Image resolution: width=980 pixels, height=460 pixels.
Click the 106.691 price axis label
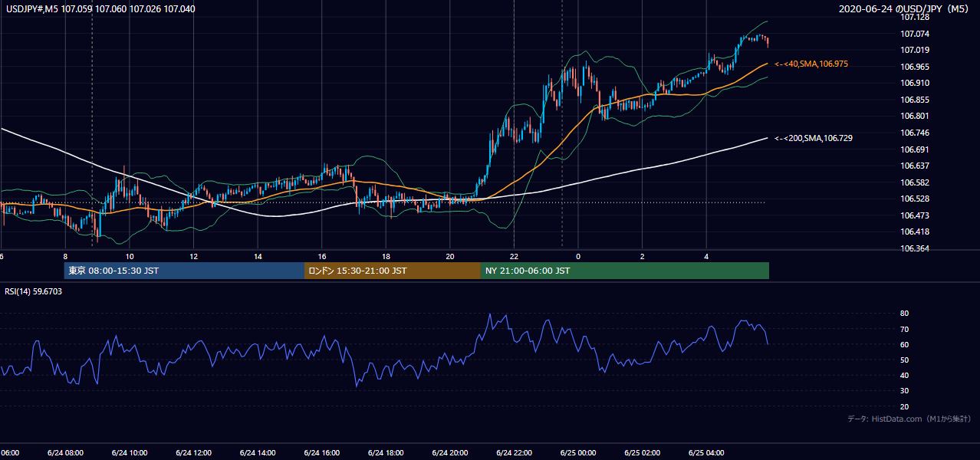pyautogui.click(x=916, y=149)
